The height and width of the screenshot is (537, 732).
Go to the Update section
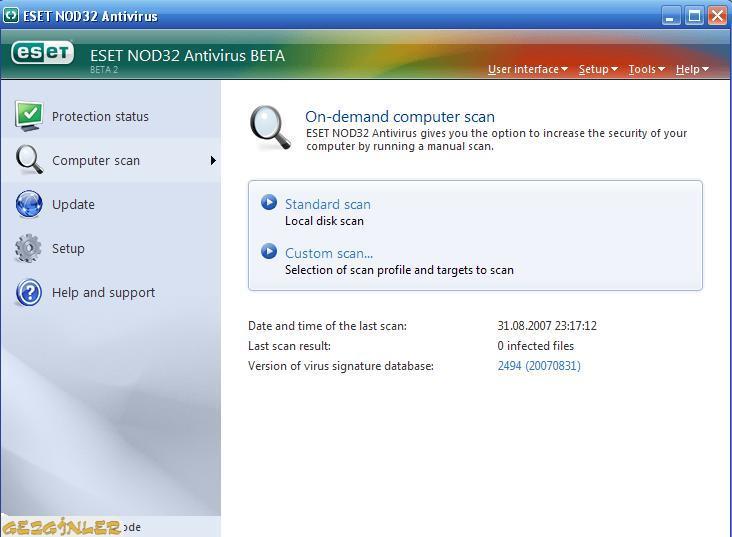[111, 204]
